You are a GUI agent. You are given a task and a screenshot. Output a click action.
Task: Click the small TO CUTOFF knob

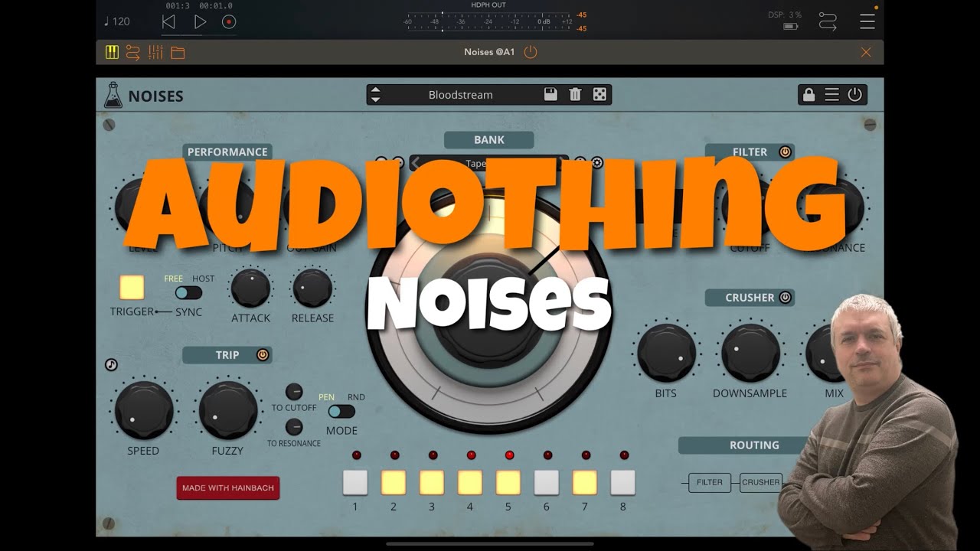[x=294, y=392]
